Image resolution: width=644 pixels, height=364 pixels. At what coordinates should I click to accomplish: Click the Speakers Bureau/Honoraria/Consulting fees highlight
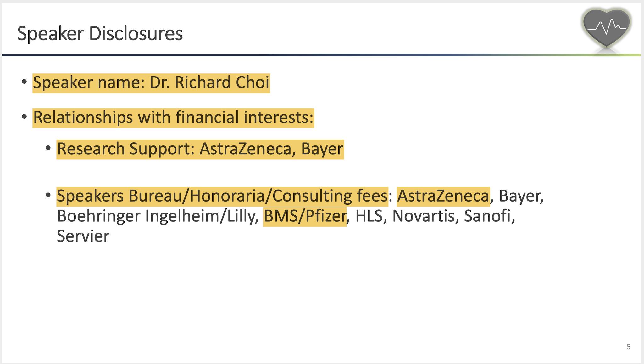[222, 196]
